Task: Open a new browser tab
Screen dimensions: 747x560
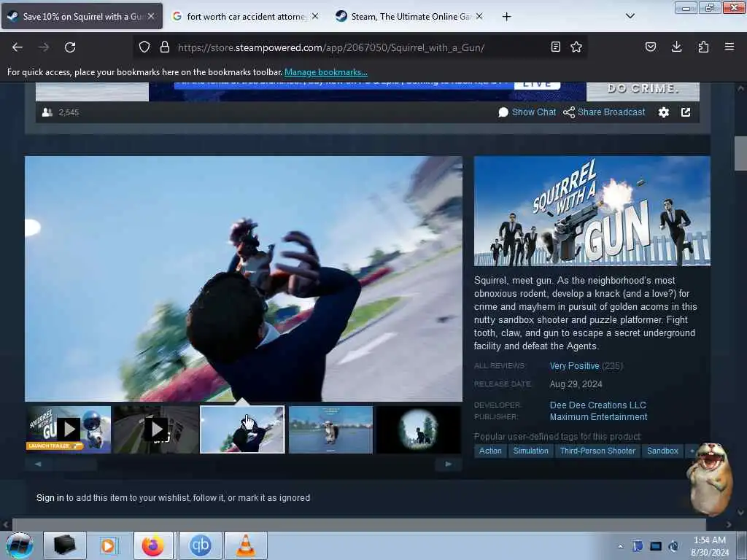Action: pos(507,17)
